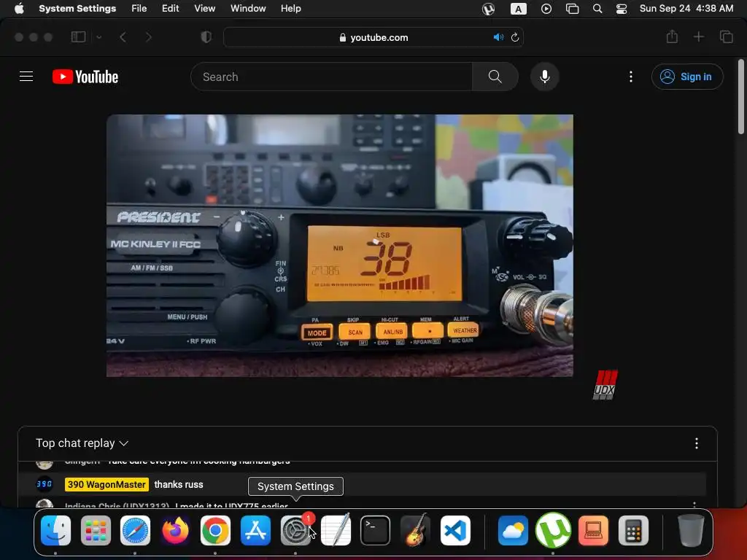
Task: Open the weather cloud app in Dock
Action: coord(513,531)
